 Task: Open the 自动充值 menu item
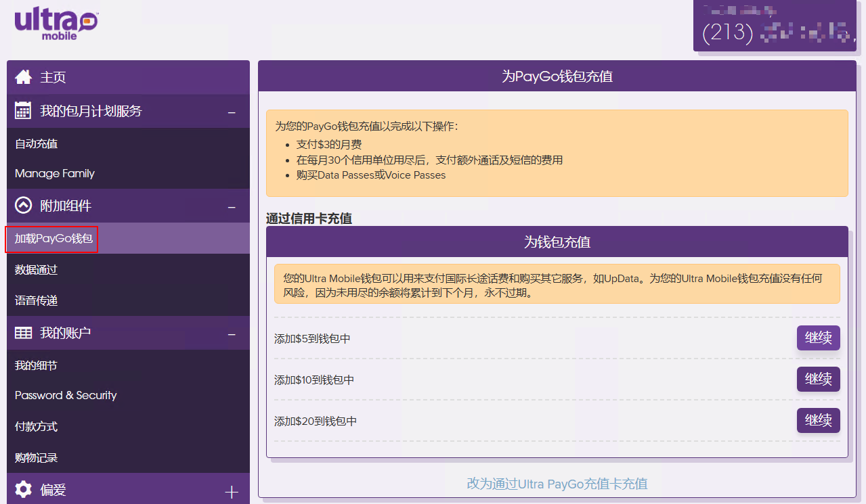(x=37, y=144)
